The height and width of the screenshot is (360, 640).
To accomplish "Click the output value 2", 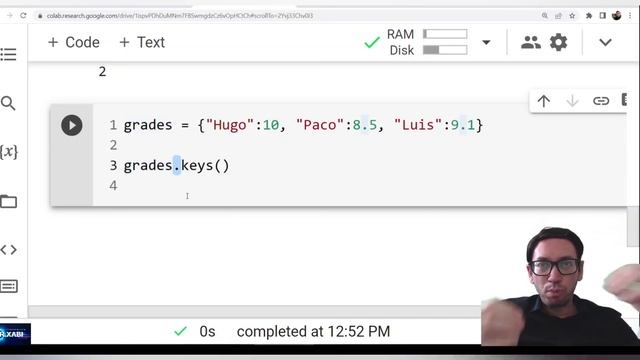I will [x=102, y=71].
